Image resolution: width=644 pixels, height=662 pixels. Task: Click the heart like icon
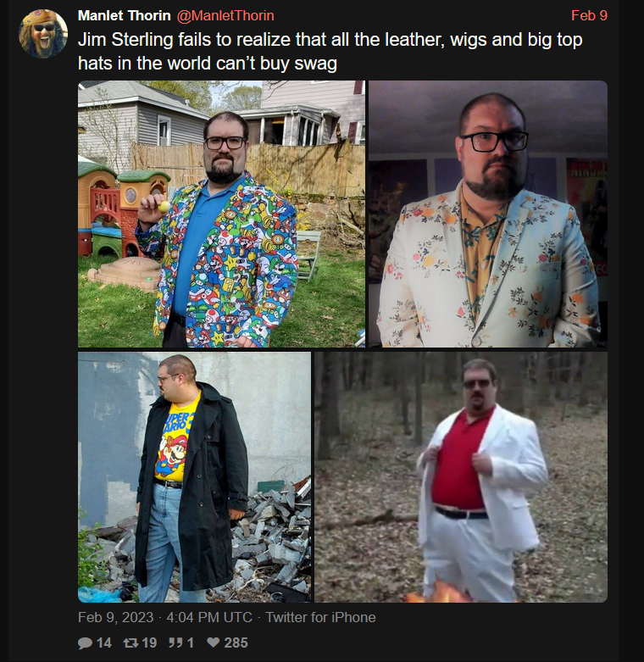click(x=214, y=643)
